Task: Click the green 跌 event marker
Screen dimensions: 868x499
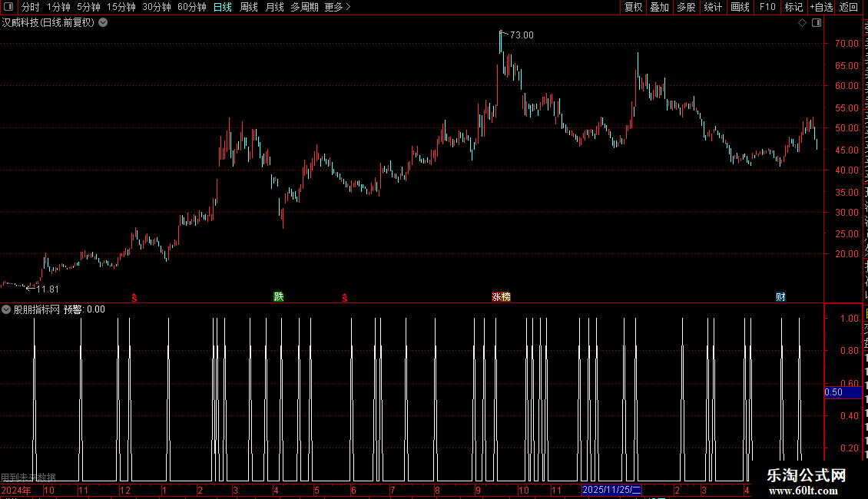Action: coord(278,296)
